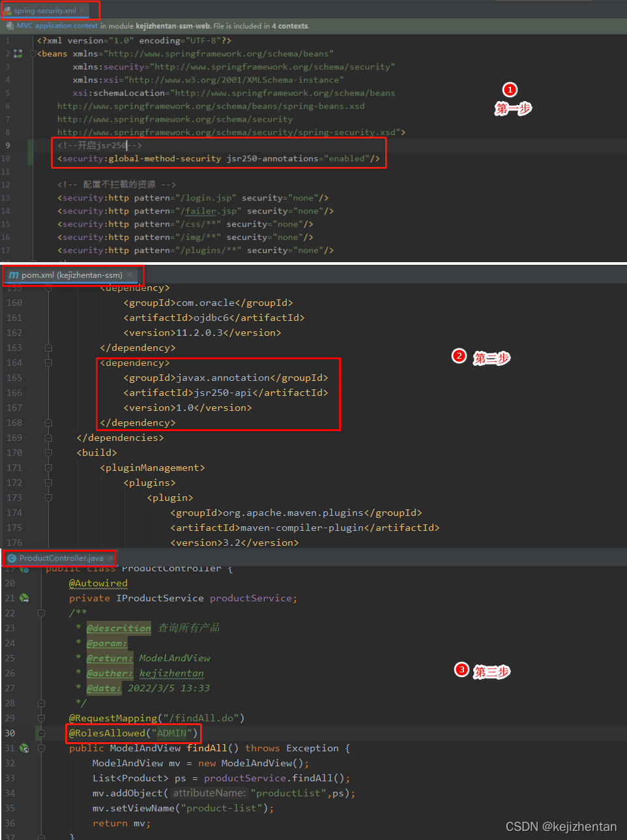Close the spring-security.xml tab
This screenshot has width=627, height=840.
tap(83, 11)
